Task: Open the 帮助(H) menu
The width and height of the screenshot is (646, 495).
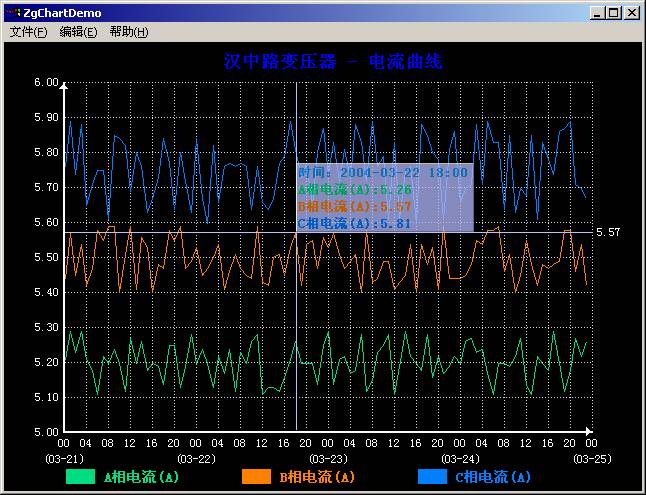Action: [129, 32]
